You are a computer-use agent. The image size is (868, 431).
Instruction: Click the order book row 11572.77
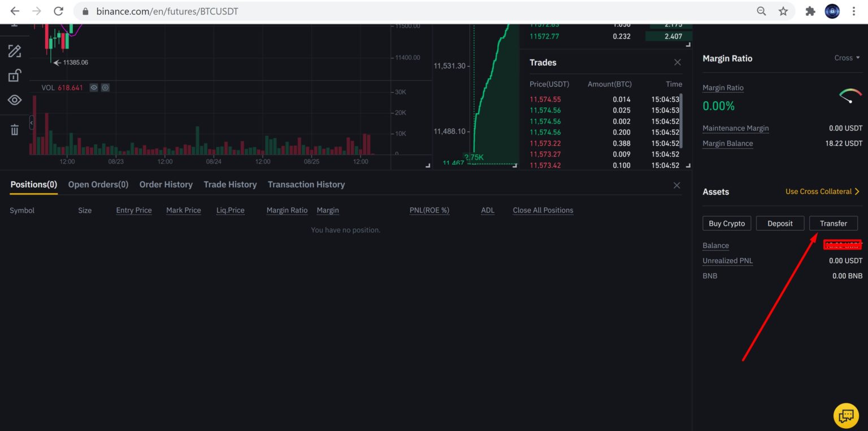coord(610,36)
